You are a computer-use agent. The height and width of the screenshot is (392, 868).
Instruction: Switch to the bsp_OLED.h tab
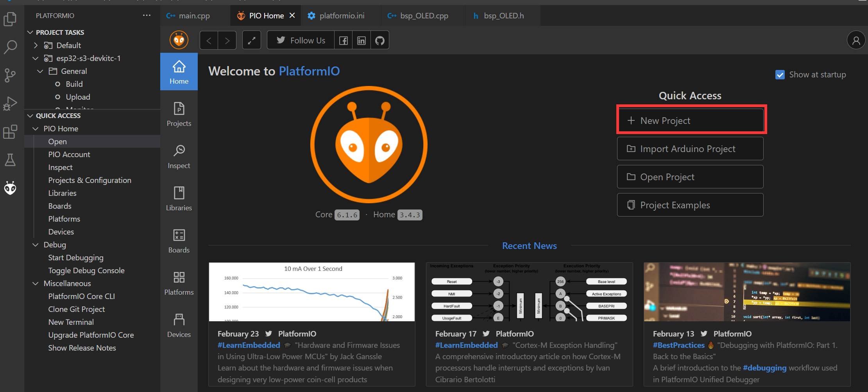(x=503, y=16)
